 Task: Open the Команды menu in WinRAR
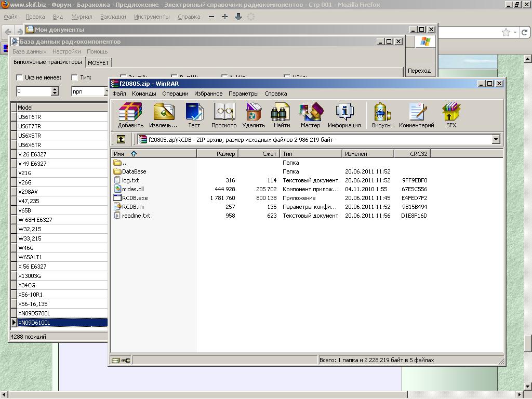pyautogui.click(x=144, y=94)
